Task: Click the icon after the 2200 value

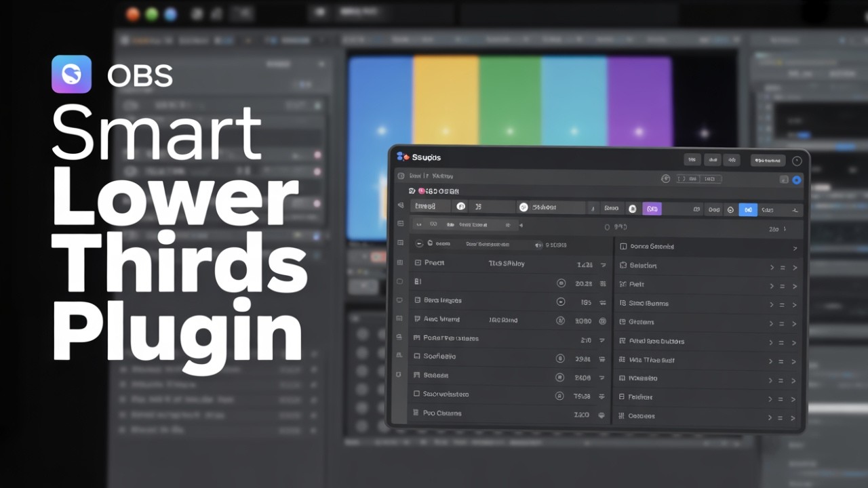Action: point(601,415)
